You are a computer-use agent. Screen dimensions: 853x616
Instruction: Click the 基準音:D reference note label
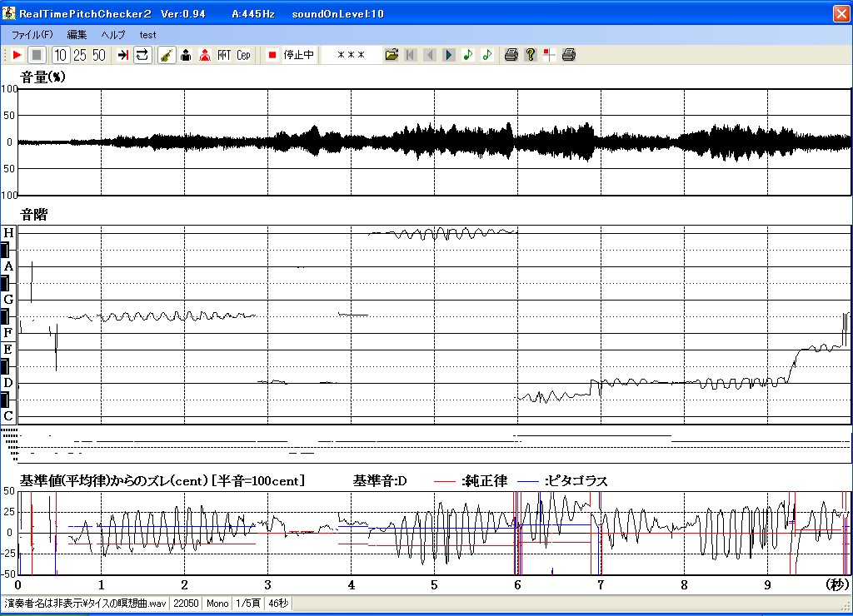pos(380,480)
